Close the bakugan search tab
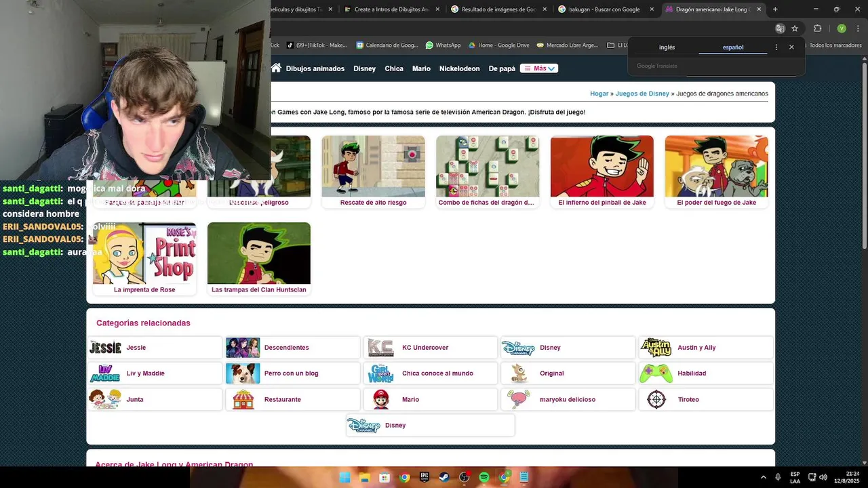Image resolution: width=868 pixels, height=488 pixels. 652,9
